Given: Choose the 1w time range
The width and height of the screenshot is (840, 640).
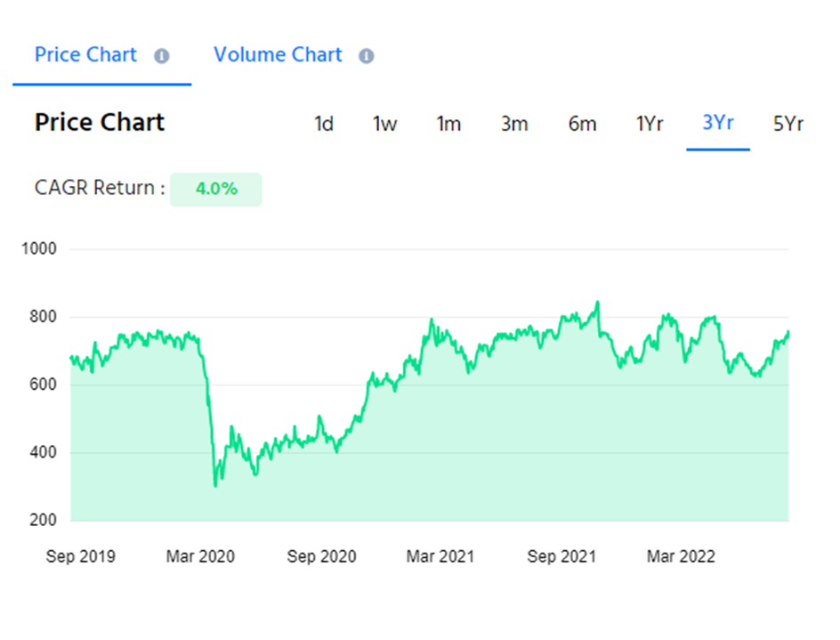Looking at the screenshot, I should [384, 124].
